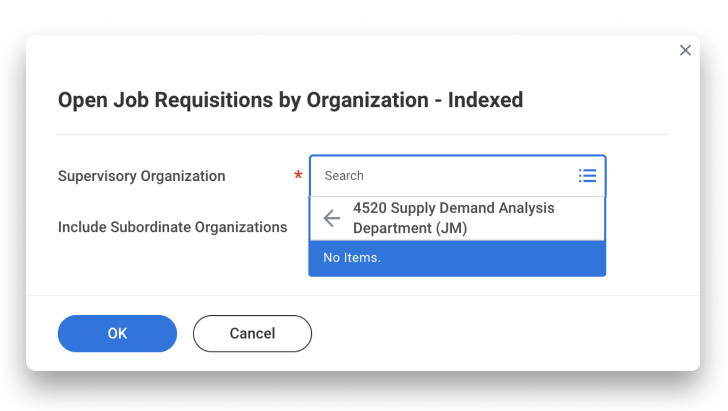The height and width of the screenshot is (411, 728).
Task: Click the Include Subordinate Organizations label
Action: click(172, 227)
